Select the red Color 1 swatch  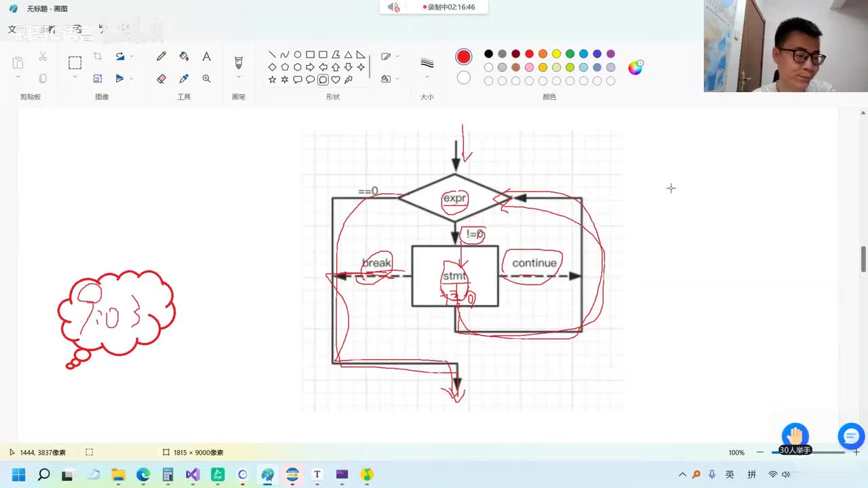(x=464, y=57)
